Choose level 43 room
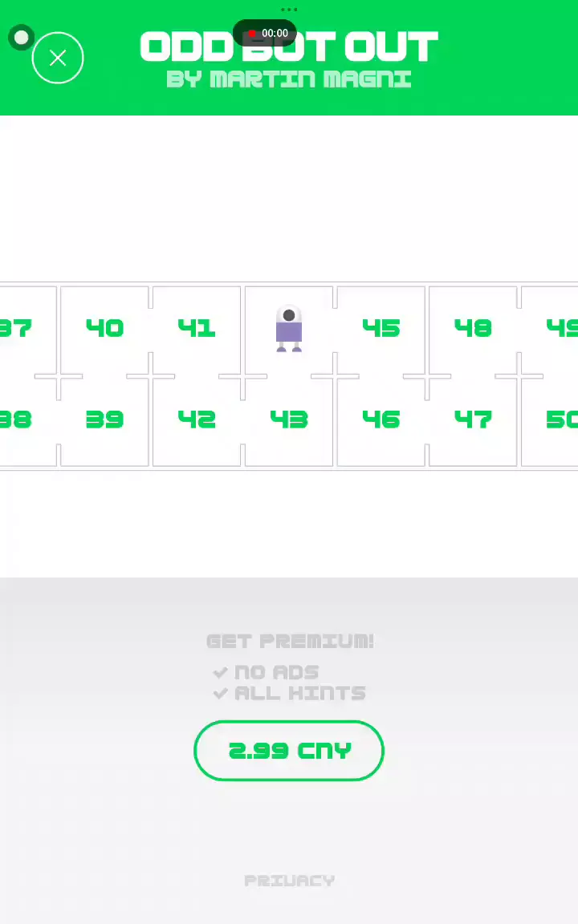 [x=289, y=419]
